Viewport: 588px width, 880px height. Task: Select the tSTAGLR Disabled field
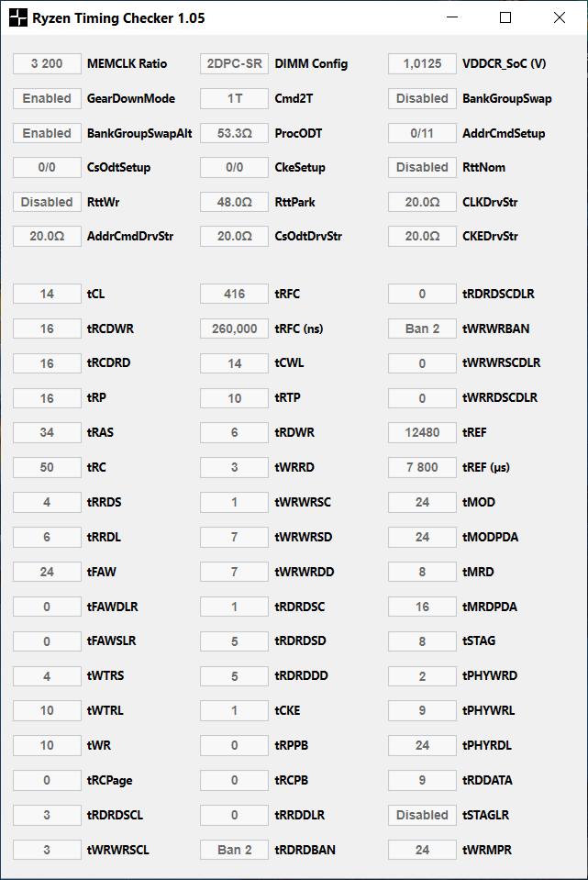pyautogui.click(x=422, y=815)
